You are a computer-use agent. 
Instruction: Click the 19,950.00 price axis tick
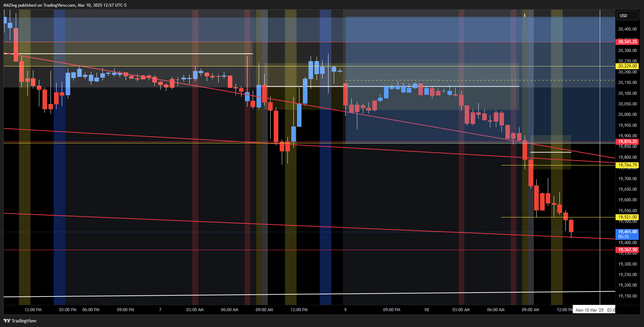pyautogui.click(x=628, y=125)
